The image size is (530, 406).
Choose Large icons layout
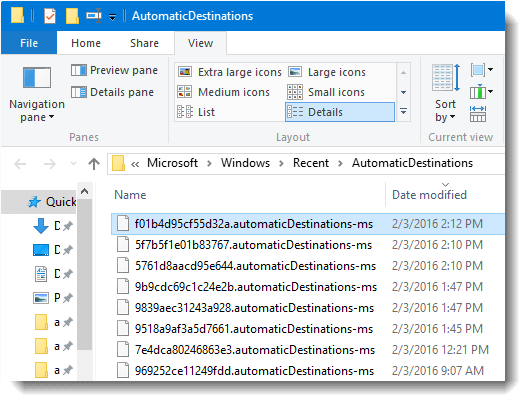[x=327, y=72]
